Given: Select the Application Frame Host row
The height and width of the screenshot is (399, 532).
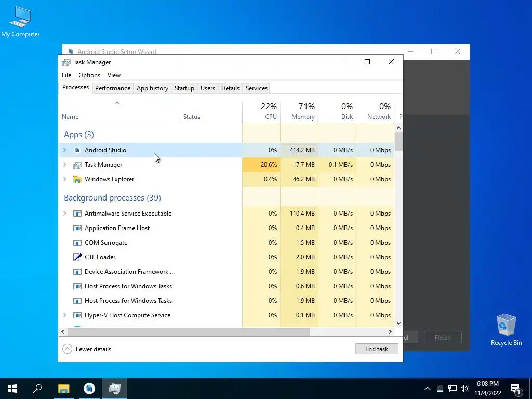Looking at the screenshot, I should point(227,228).
